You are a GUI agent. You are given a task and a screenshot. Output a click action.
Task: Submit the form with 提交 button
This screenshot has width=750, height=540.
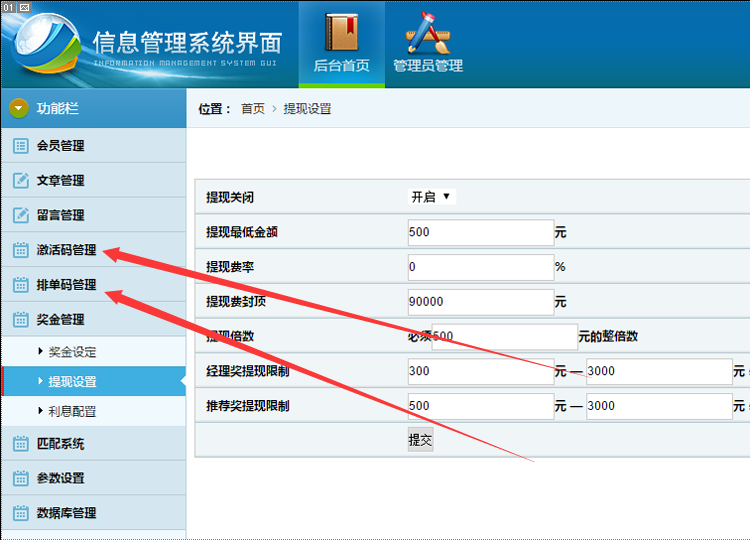pos(420,440)
